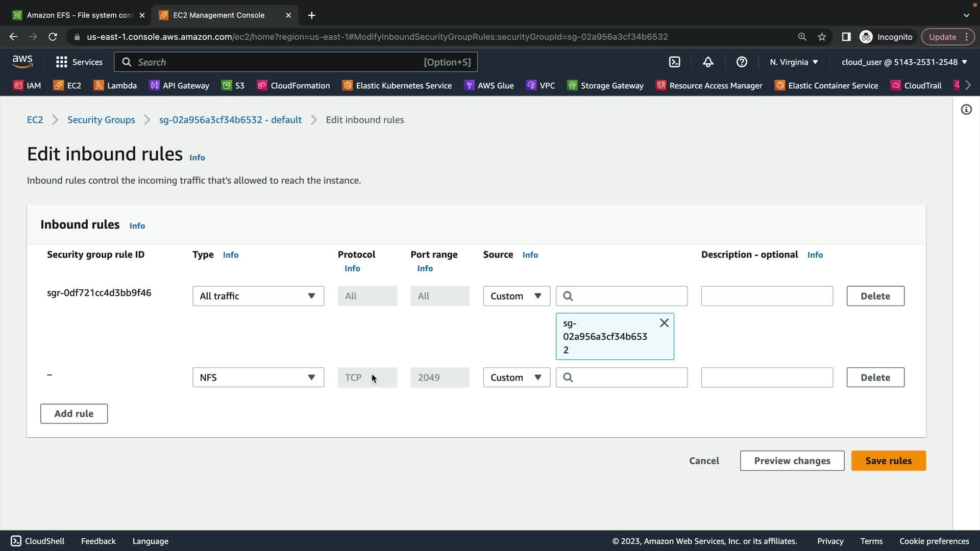
Task: Expand the All traffic type dropdown
Action: (x=258, y=296)
